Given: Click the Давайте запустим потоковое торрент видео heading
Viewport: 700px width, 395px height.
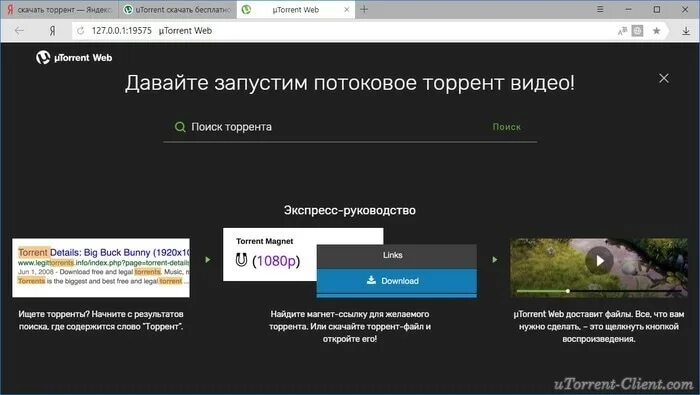Looking at the screenshot, I should 350,83.
